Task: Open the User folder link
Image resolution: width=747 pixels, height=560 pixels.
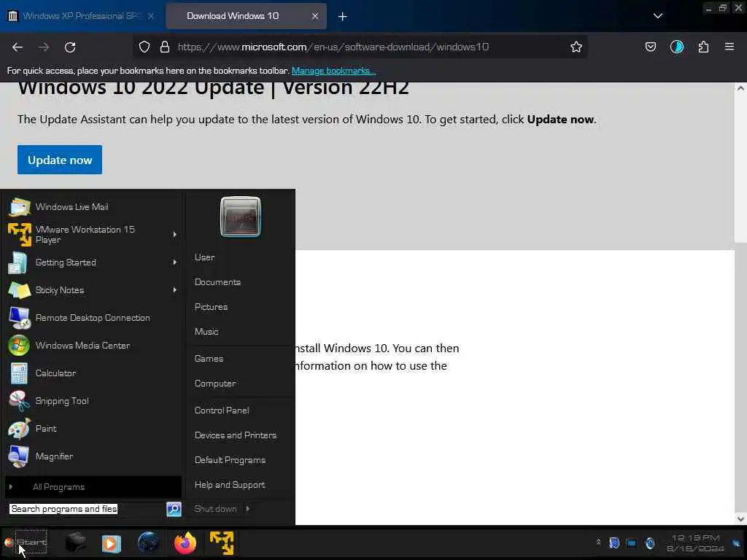Action: pyautogui.click(x=205, y=257)
